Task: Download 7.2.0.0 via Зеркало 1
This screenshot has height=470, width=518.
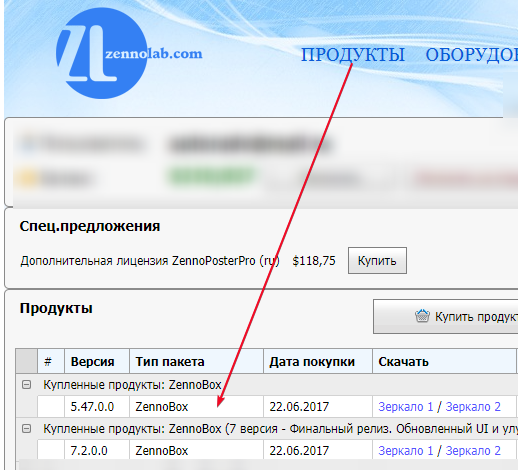Action: tap(406, 451)
